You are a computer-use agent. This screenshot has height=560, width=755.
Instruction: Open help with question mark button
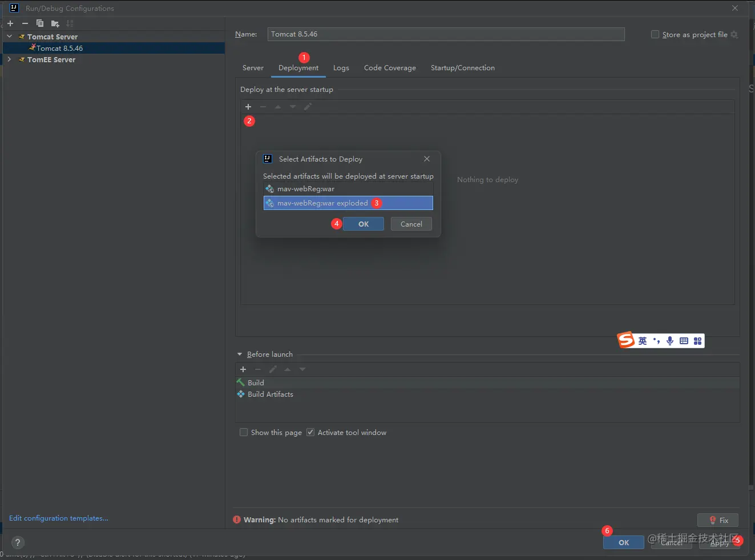click(18, 543)
